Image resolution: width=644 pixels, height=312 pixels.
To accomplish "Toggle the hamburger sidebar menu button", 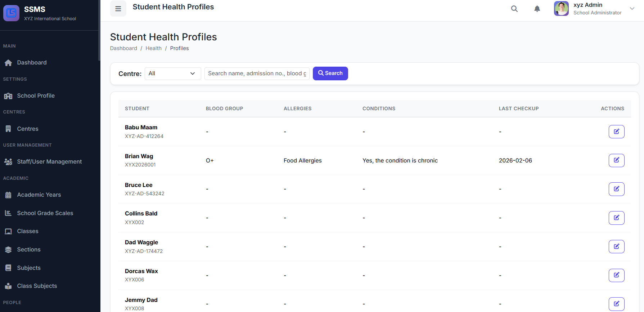I will pos(118,9).
